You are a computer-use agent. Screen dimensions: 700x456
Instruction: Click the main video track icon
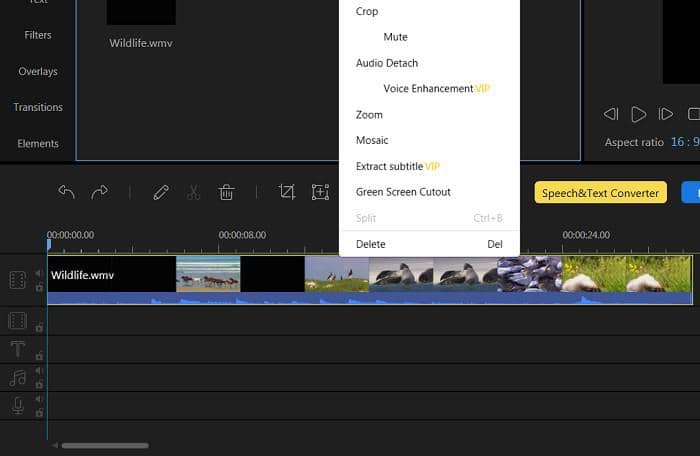tap(17, 280)
